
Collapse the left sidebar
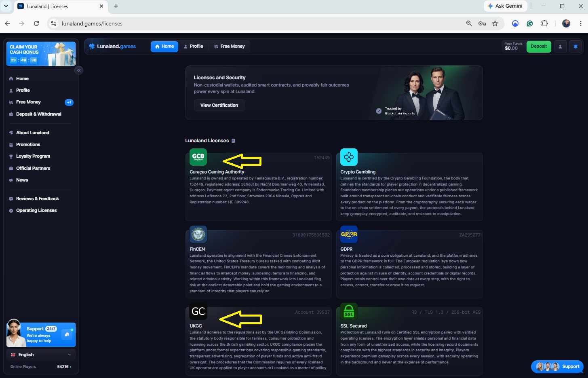click(79, 70)
